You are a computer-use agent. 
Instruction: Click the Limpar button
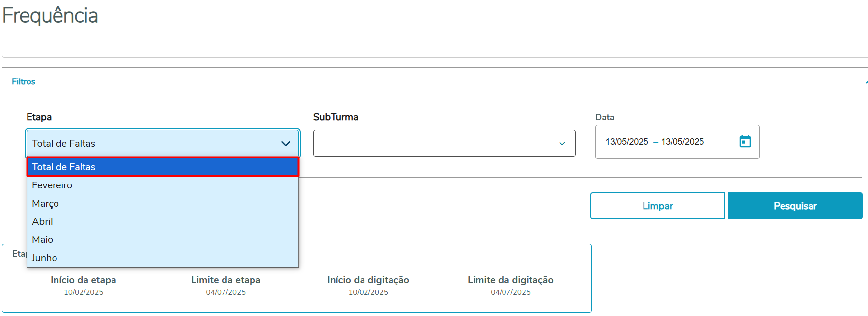point(657,206)
